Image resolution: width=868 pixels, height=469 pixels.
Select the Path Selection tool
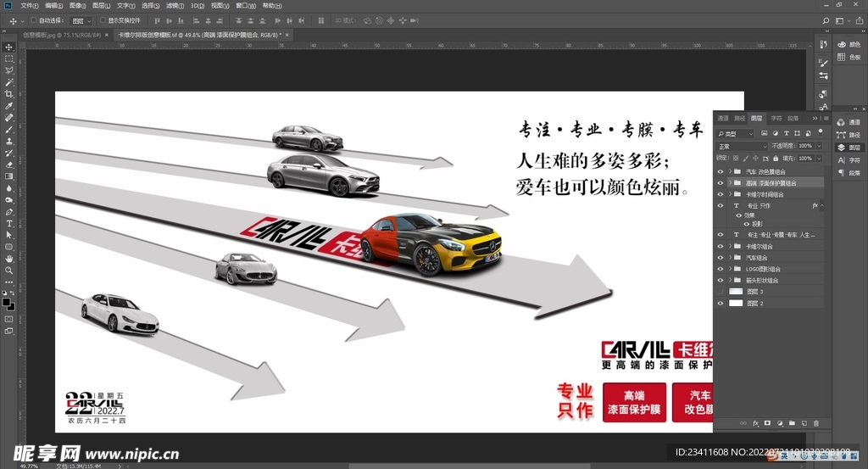pyautogui.click(x=8, y=235)
